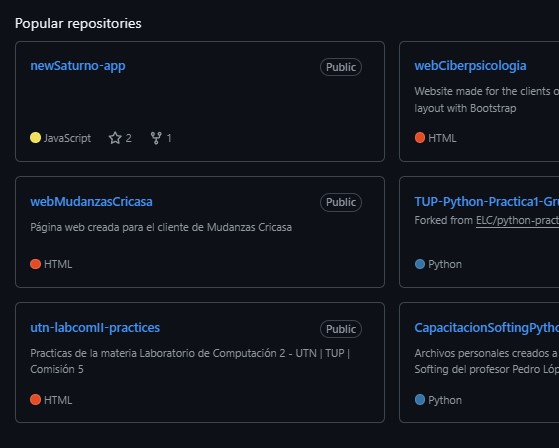Open the newSaturno-app repository

(x=78, y=66)
